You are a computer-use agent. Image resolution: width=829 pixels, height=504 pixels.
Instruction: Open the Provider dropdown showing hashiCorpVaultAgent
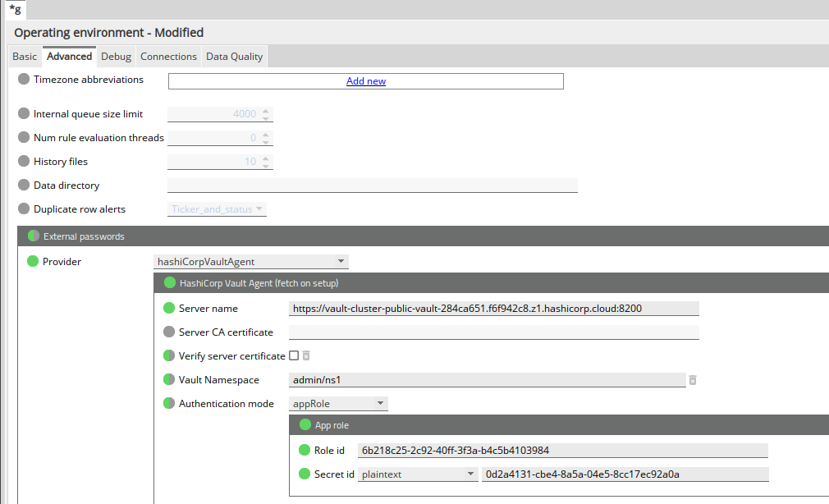(x=251, y=262)
